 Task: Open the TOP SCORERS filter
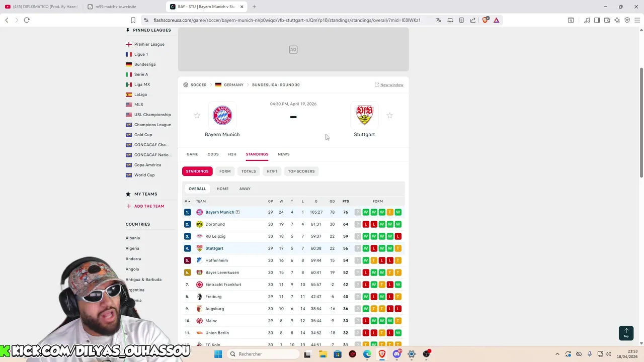[x=301, y=171]
